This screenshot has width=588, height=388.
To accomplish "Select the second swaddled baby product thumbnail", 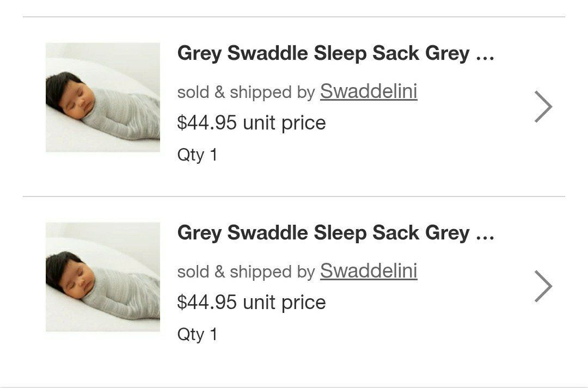I will tap(103, 277).
